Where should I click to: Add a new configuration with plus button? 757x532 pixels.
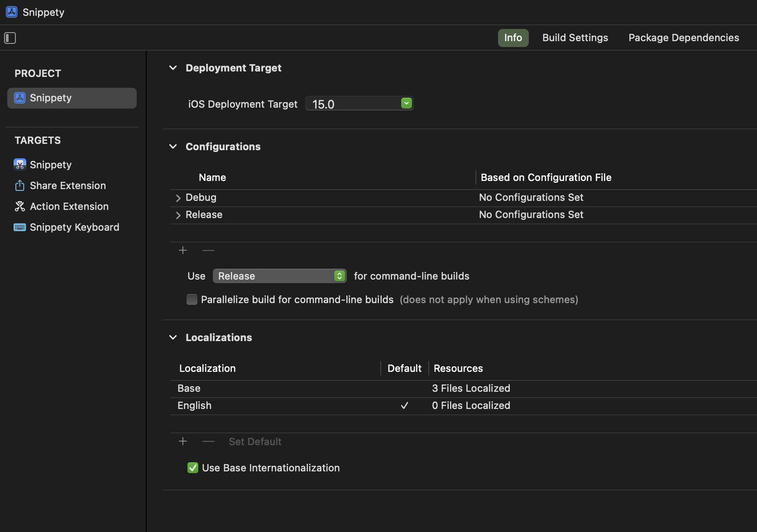coord(183,250)
